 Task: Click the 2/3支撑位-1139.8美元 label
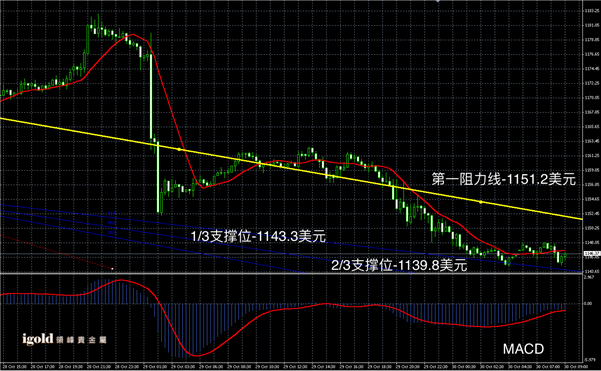[399, 265]
